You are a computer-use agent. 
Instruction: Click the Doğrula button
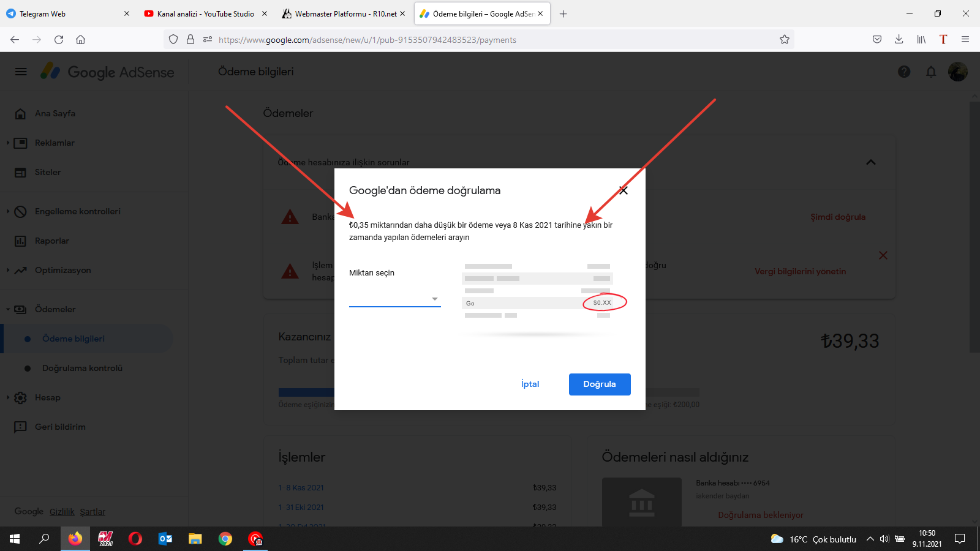click(600, 384)
